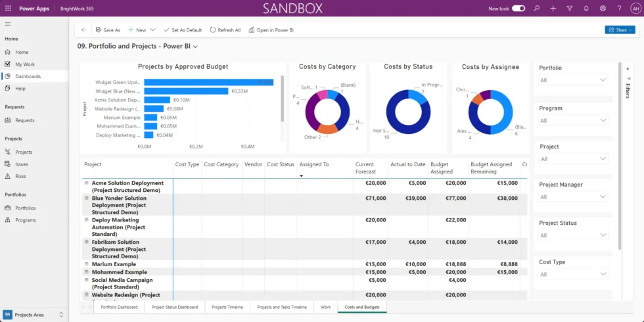
Task: Open Risks in the left navigation
Action: (x=21, y=176)
